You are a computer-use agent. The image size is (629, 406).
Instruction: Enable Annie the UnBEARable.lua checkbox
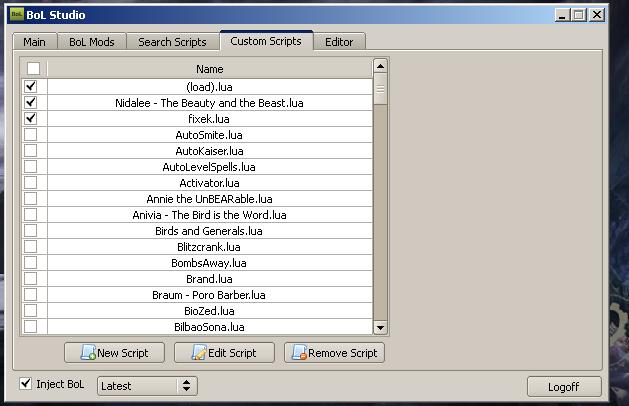(x=30, y=199)
